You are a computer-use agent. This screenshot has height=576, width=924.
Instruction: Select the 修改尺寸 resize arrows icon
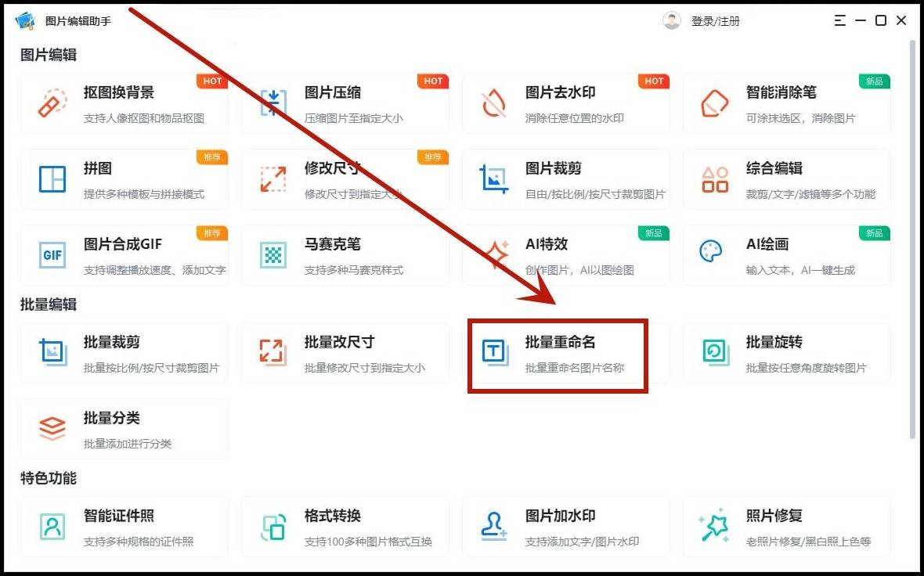click(273, 179)
